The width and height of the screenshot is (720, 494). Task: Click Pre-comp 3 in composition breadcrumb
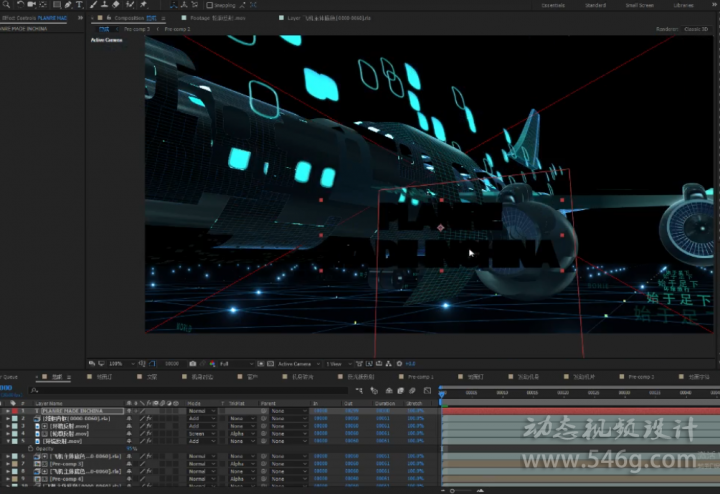[x=136, y=29]
